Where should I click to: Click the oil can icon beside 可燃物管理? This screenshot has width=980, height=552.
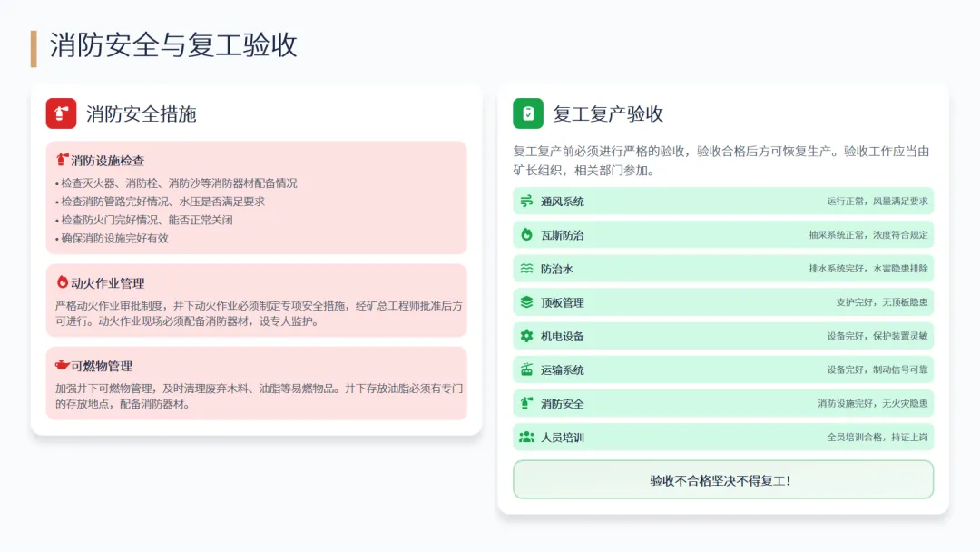click(x=63, y=366)
